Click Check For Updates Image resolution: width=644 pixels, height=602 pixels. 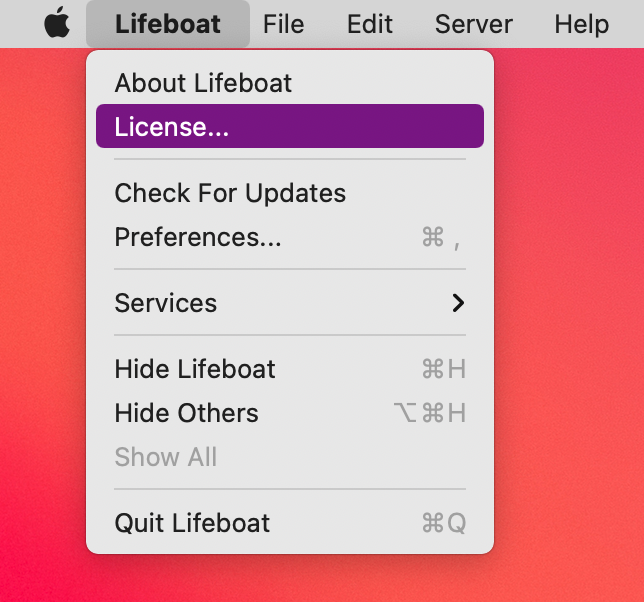pos(230,193)
